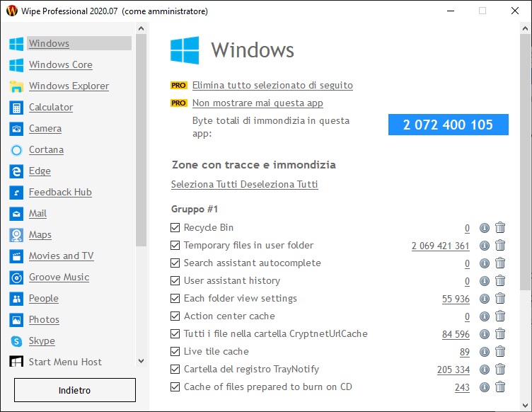
Task: Toggle Action center cache checkbox
Action: [x=175, y=316]
